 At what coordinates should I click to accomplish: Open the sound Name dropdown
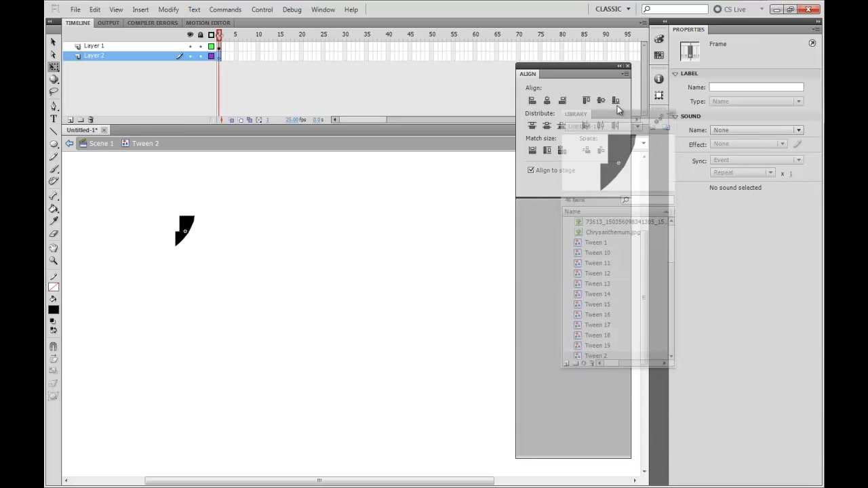(x=756, y=130)
